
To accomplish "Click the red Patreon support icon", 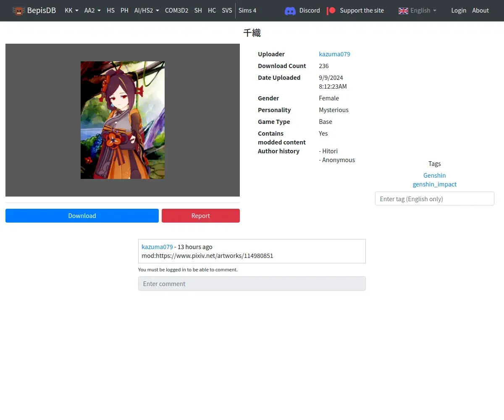I will (x=331, y=10).
